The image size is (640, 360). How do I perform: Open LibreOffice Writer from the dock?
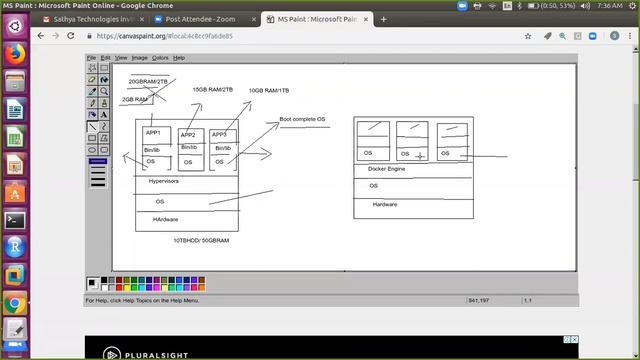15,109
